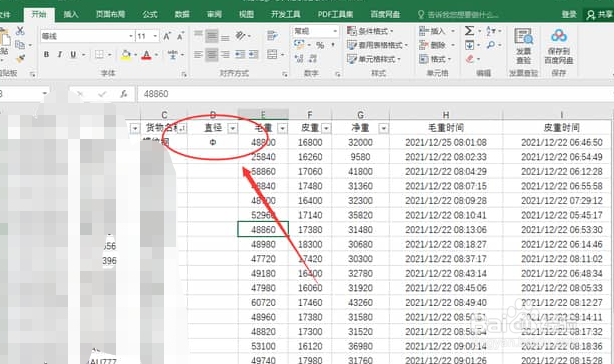This screenshot has width=614, height=364.
Task: Click the Increase Indent icon
Action: tap(253, 54)
